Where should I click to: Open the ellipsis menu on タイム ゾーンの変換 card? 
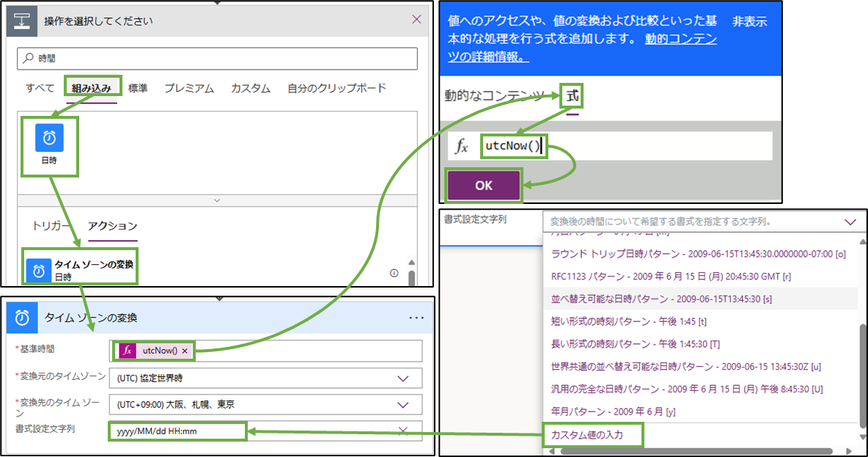[416, 318]
